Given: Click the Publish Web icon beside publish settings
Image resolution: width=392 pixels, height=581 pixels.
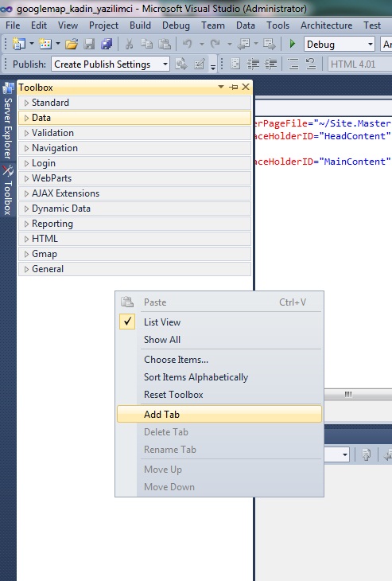Looking at the screenshot, I should point(181,64).
